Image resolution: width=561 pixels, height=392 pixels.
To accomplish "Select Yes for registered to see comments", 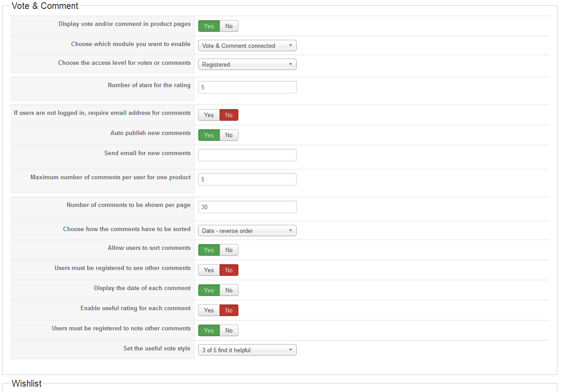I will pyautogui.click(x=209, y=270).
